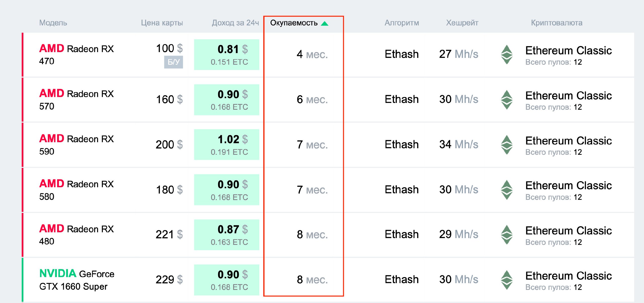Click Ethereum Classic icon in RX 470 row
Image resolution: width=644 pixels, height=303 pixels.
pyautogui.click(x=506, y=55)
